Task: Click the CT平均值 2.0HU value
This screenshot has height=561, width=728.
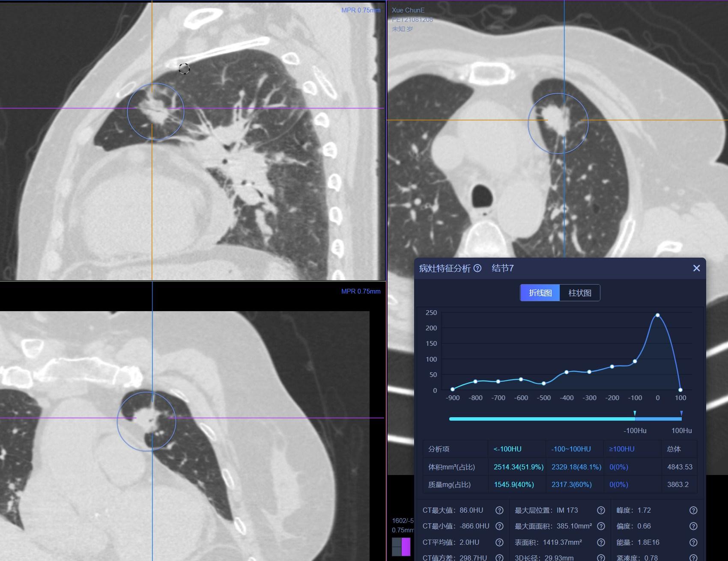Action: (469, 542)
